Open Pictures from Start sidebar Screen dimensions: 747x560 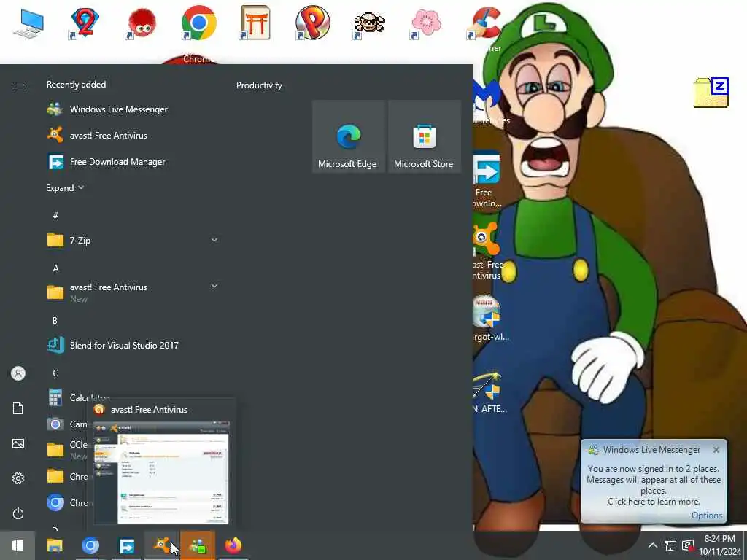pyautogui.click(x=18, y=443)
